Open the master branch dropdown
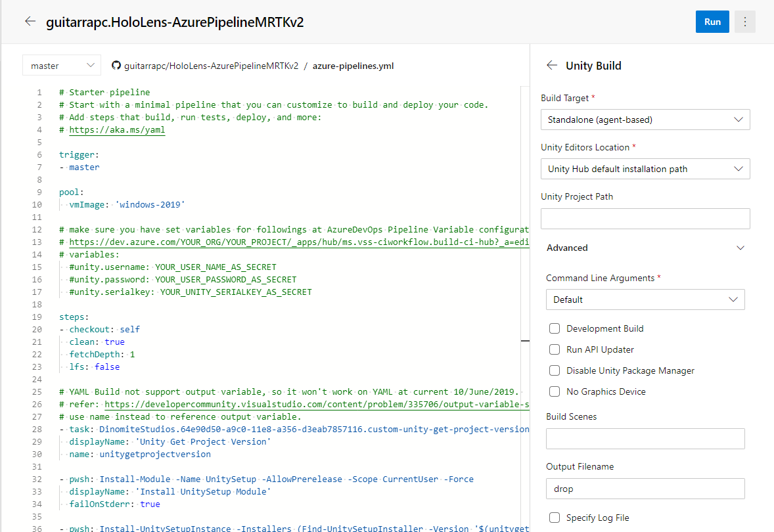The width and height of the screenshot is (774, 532). click(61, 65)
